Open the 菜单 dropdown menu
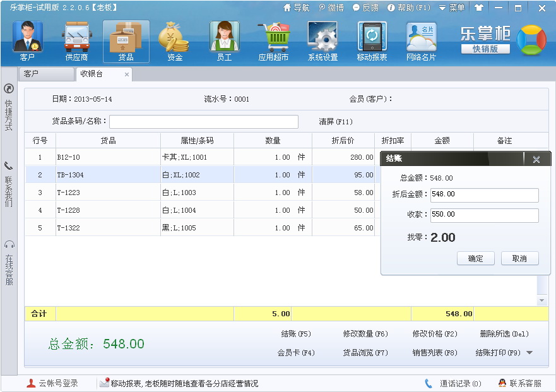The width and height of the screenshot is (556, 392). (452, 8)
